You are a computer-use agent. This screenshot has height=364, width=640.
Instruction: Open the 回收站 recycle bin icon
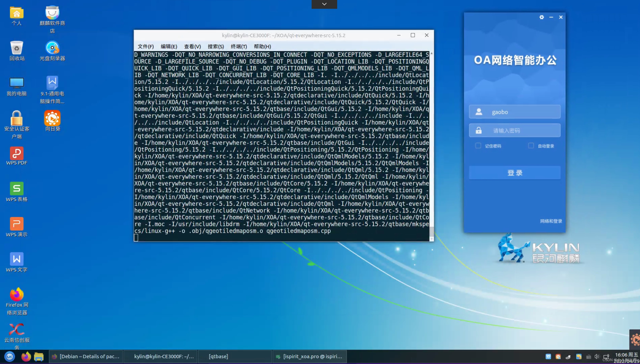pyautogui.click(x=17, y=51)
